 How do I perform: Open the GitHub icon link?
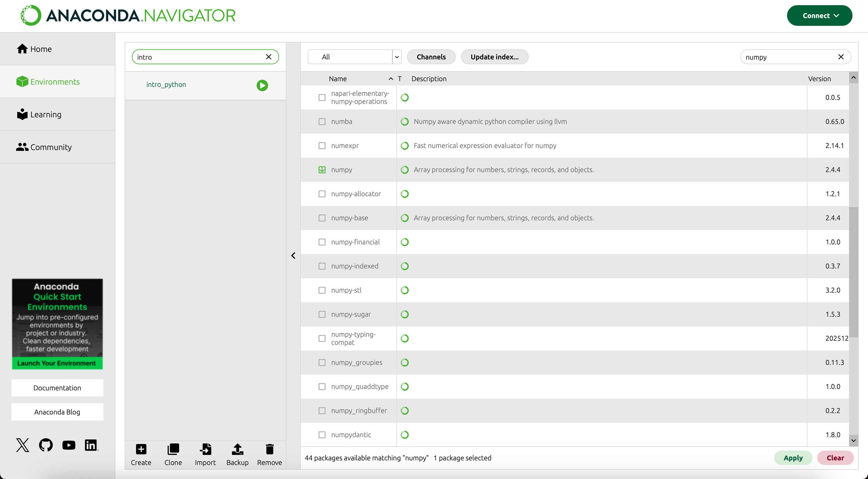[x=46, y=445]
